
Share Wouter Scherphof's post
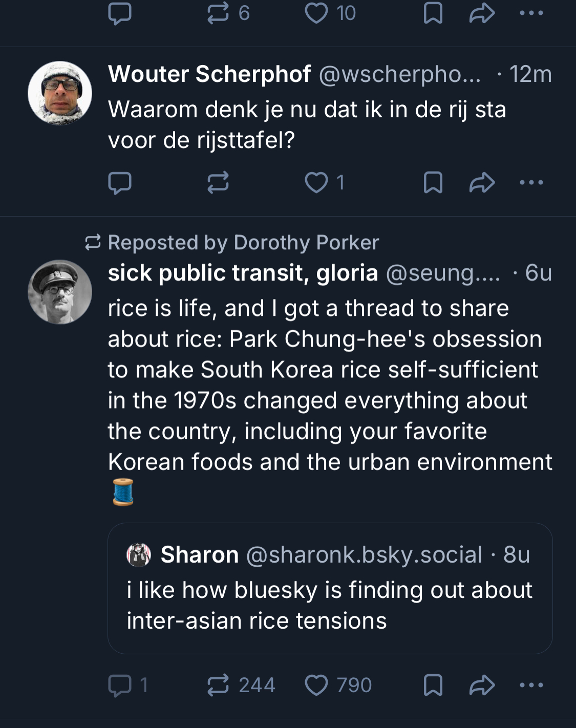(x=482, y=183)
